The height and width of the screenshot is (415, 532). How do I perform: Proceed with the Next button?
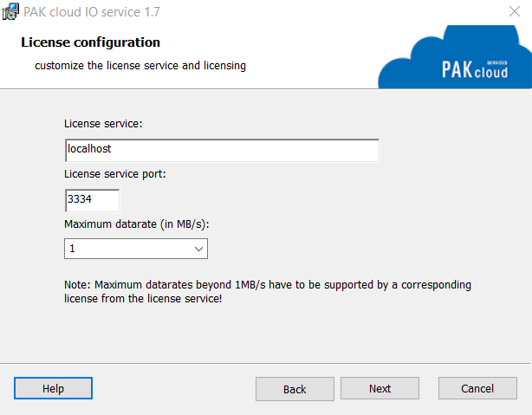pyautogui.click(x=380, y=388)
